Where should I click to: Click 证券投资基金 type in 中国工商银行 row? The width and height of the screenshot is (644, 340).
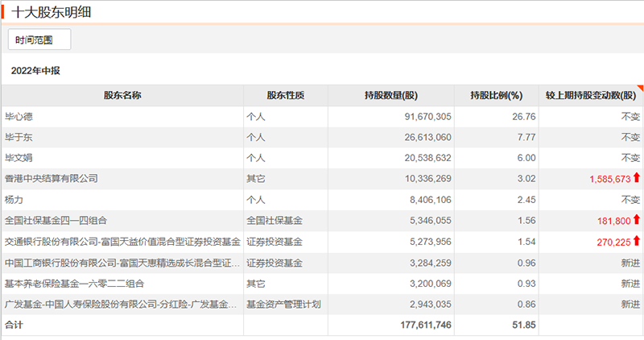(x=275, y=263)
